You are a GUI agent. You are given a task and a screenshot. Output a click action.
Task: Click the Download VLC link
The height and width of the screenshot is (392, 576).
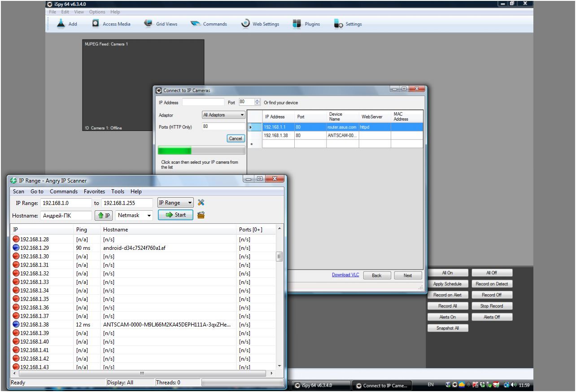pyautogui.click(x=345, y=275)
